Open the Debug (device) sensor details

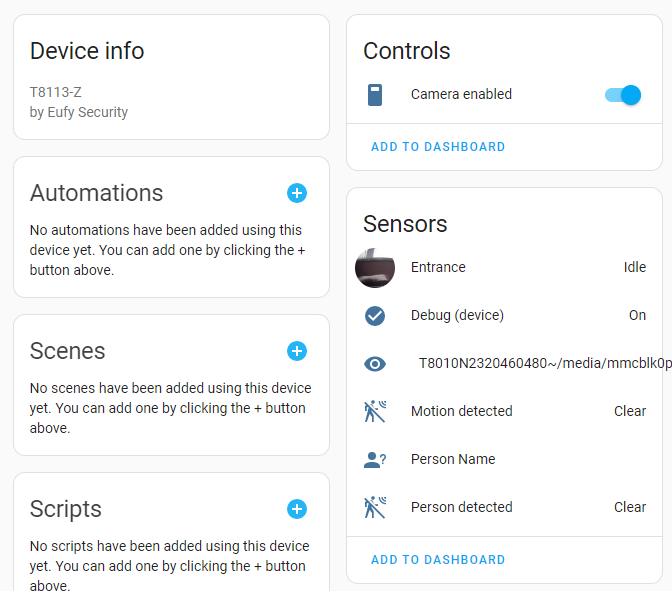[x=457, y=315]
